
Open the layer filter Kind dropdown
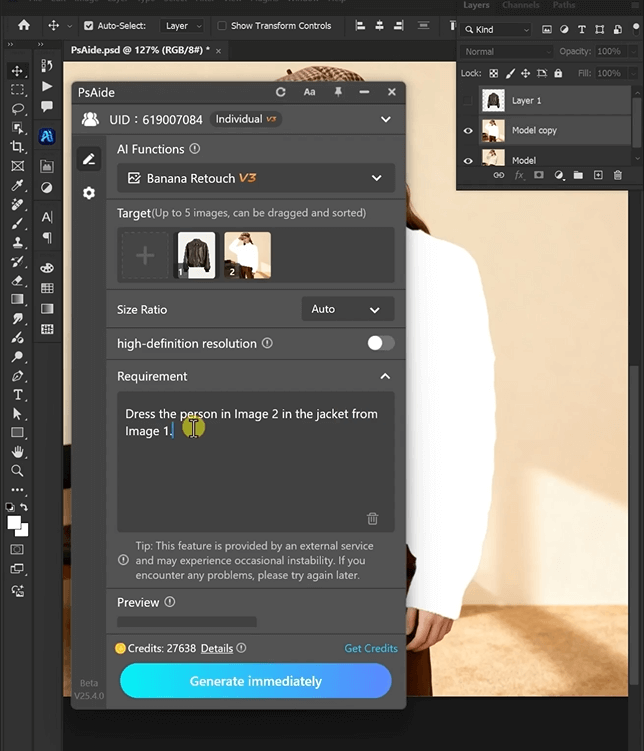point(496,30)
